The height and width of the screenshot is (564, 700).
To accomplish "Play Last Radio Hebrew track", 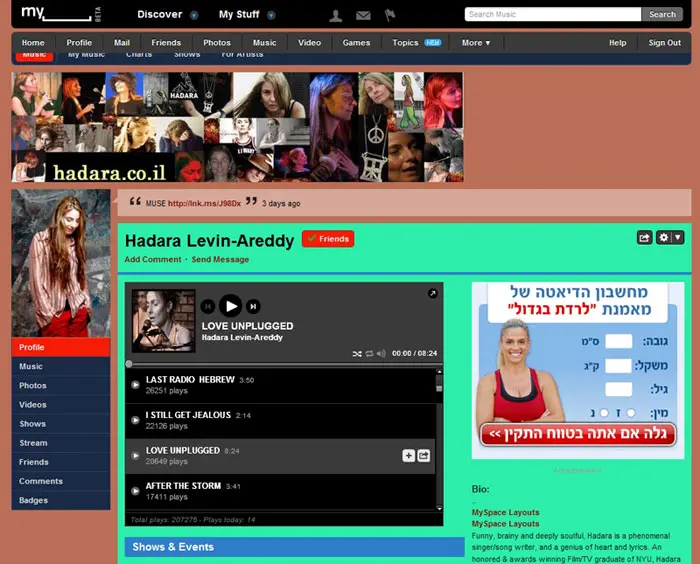I will (135, 384).
